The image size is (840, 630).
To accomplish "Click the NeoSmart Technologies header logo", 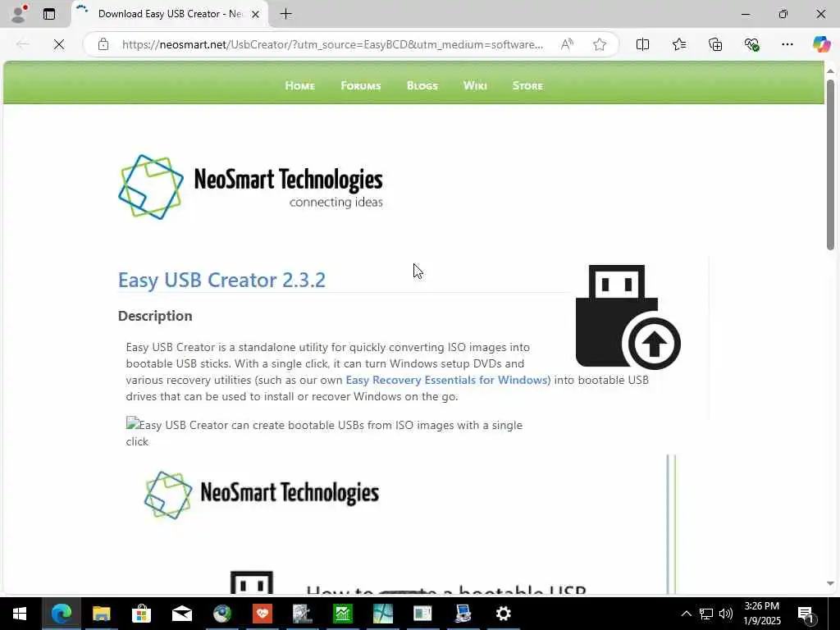I will coord(250,187).
